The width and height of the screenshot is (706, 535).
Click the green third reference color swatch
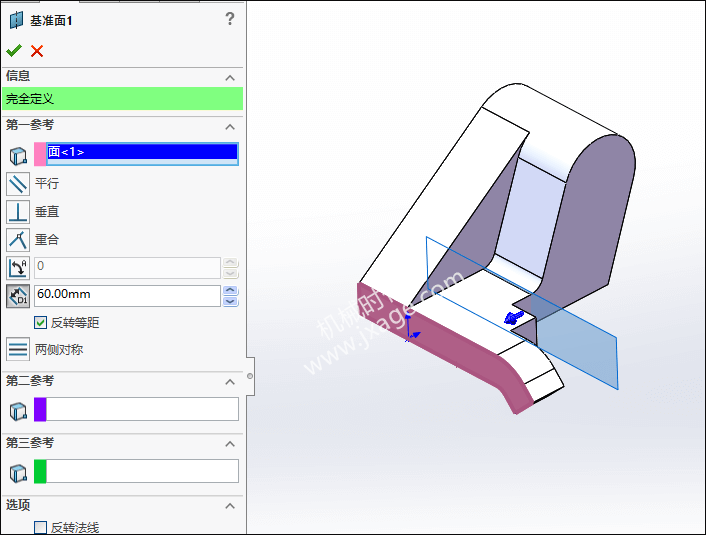point(40,472)
